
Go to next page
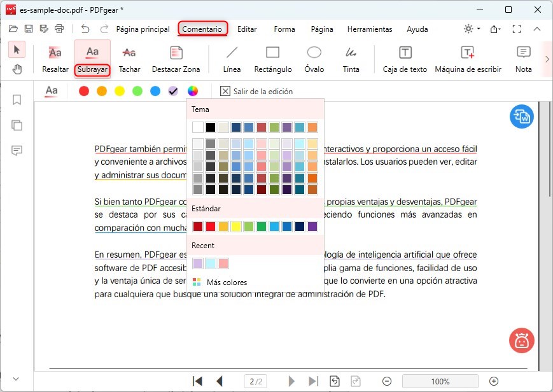(x=291, y=381)
